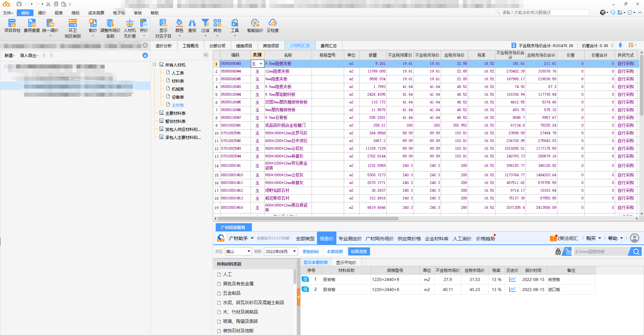
Task: Collapse the 所有人材机 tree node
Action: tap(155, 64)
